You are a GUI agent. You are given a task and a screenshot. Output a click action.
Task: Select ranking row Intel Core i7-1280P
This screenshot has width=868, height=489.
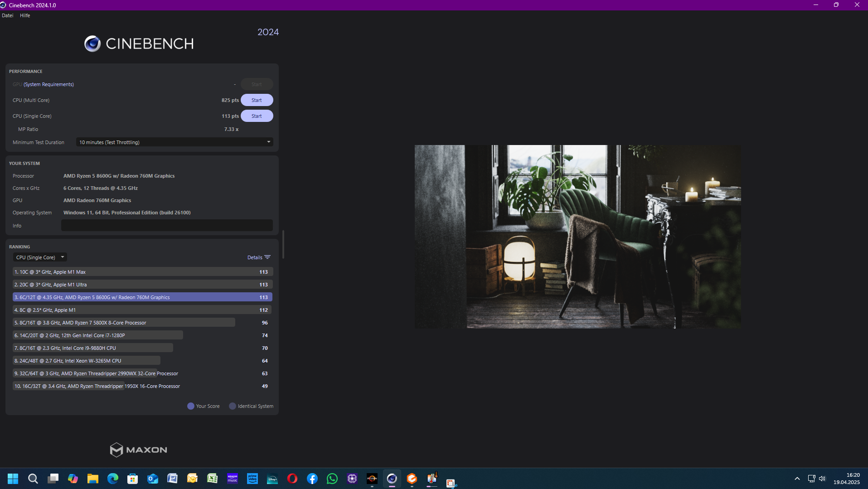(143, 335)
